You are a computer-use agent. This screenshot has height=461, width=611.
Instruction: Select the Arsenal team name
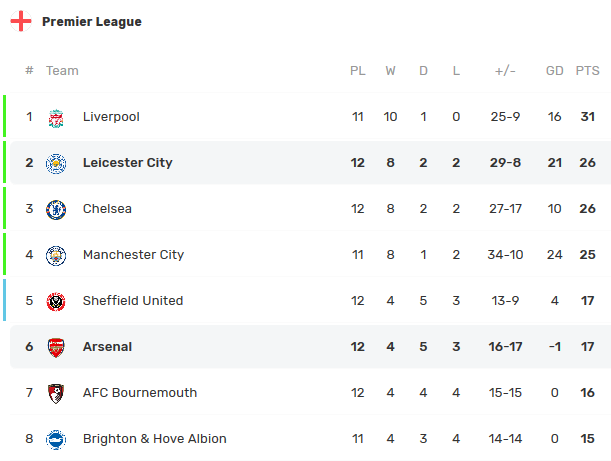107,347
